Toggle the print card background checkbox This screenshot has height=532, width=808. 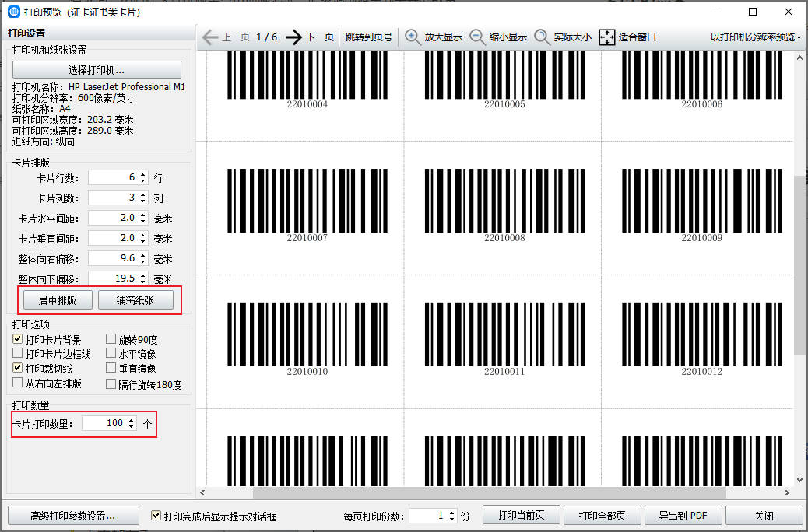pyautogui.click(x=18, y=340)
